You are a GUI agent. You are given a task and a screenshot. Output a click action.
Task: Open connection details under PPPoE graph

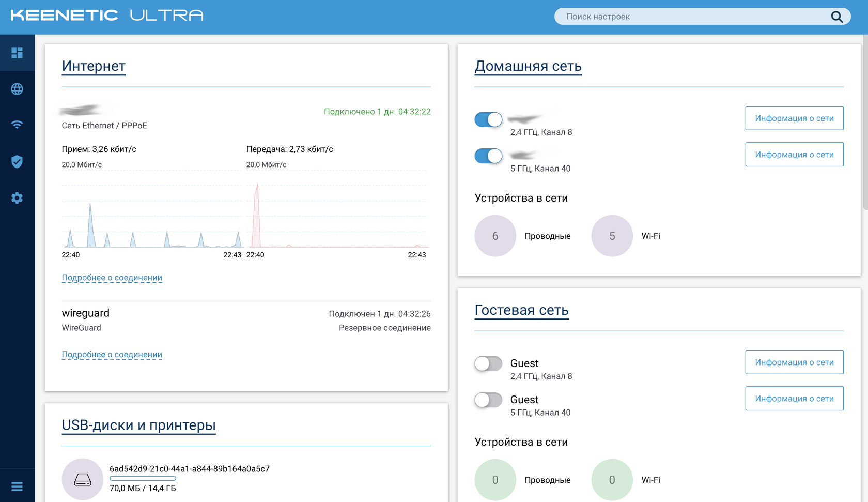(112, 278)
